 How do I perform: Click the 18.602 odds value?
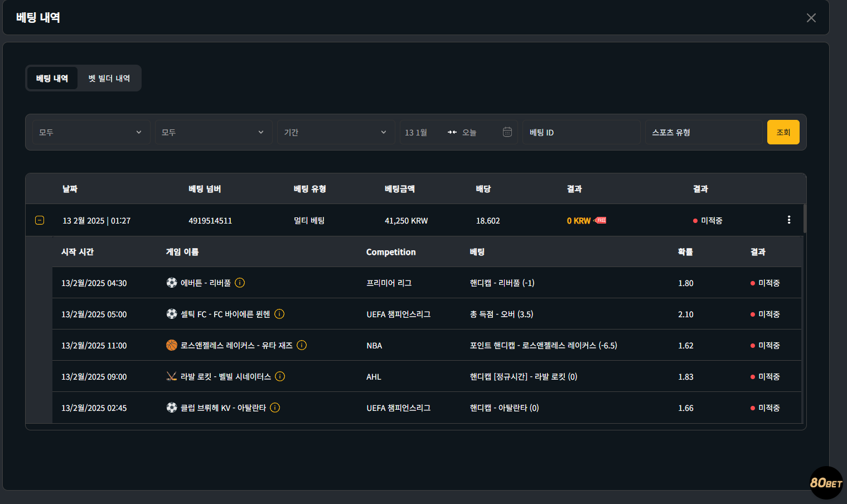coord(488,221)
